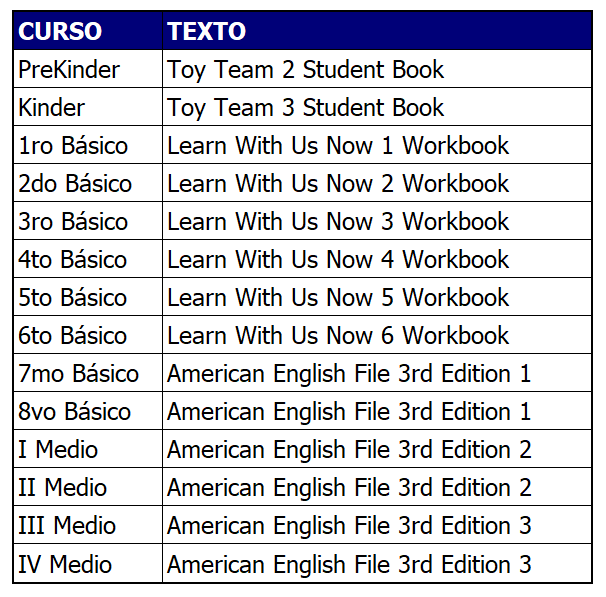
Task: Click Learn With Us Now 3 Workbook
Action: [x=338, y=222]
